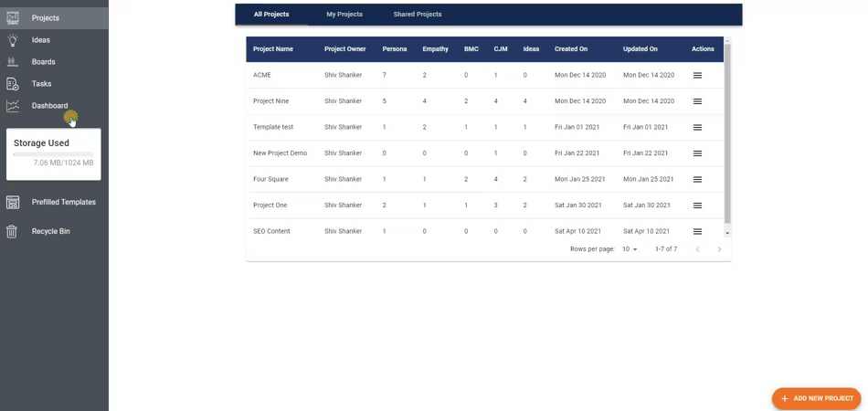Go to next page of projects
The width and height of the screenshot is (868, 411).
[x=719, y=249]
